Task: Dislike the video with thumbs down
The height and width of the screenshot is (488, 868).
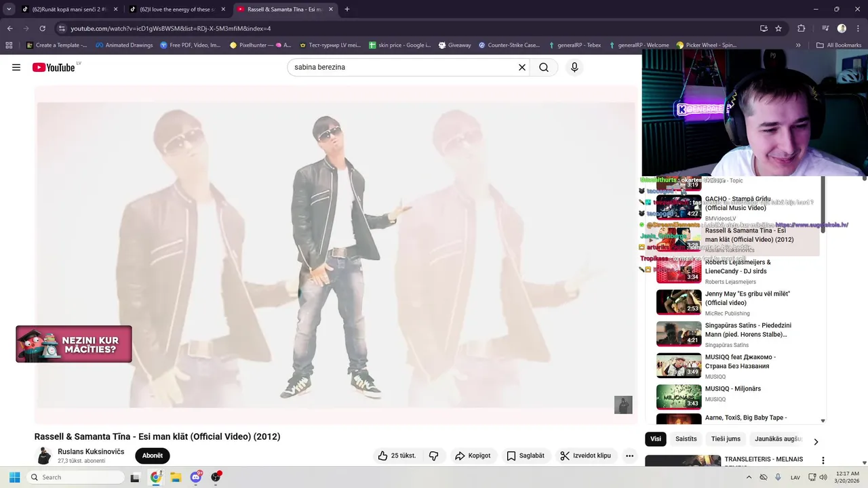Action: pos(434,455)
